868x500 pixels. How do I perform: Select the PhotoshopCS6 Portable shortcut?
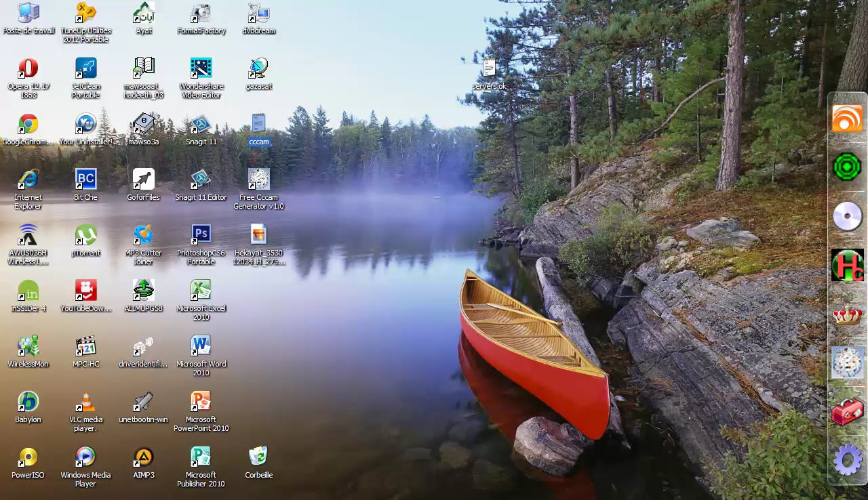(201, 235)
